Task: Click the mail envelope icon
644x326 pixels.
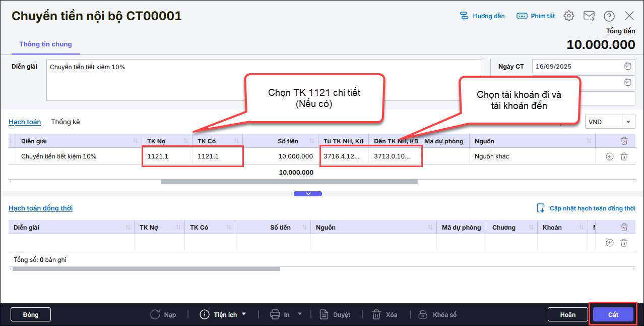Action: (x=589, y=16)
